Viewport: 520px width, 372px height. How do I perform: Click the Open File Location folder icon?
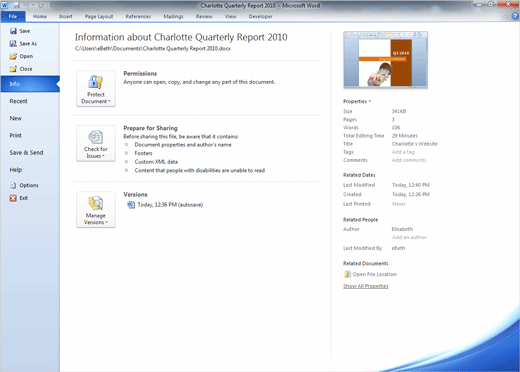pyautogui.click(x=347, y=274)
